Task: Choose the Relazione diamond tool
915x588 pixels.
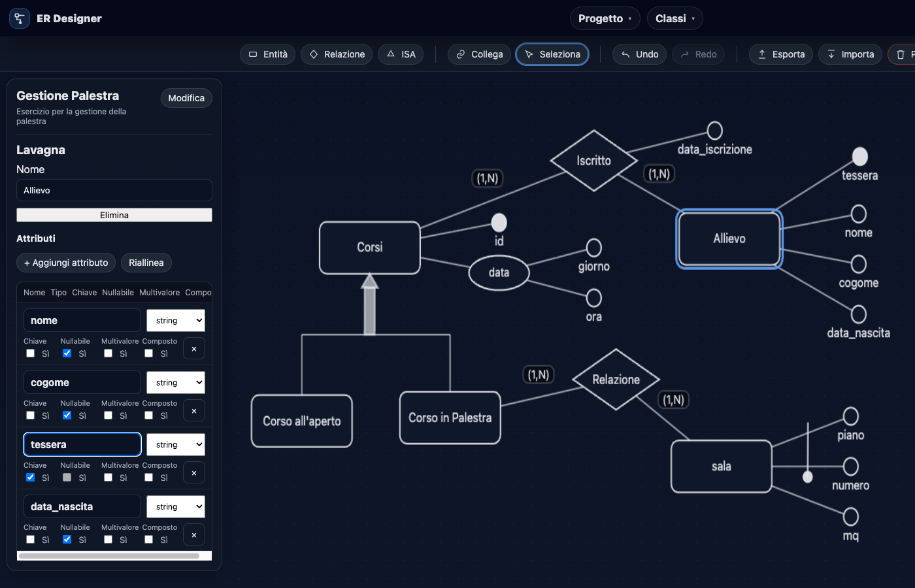Action: [337, 54]
